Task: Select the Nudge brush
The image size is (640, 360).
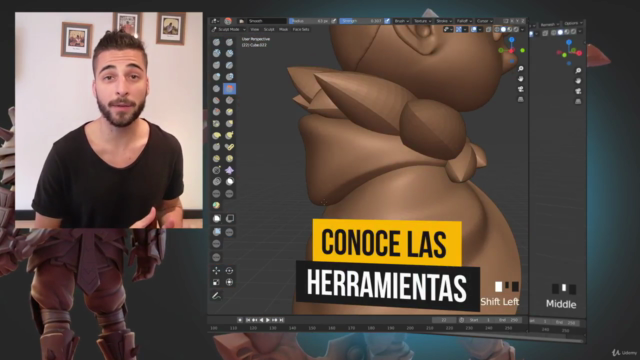Action: click(x=216, y=158)
